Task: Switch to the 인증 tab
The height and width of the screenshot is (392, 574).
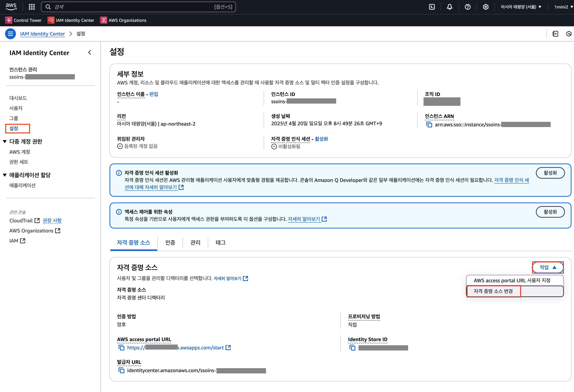Action: pyautogui.click(x=170, y=243)
